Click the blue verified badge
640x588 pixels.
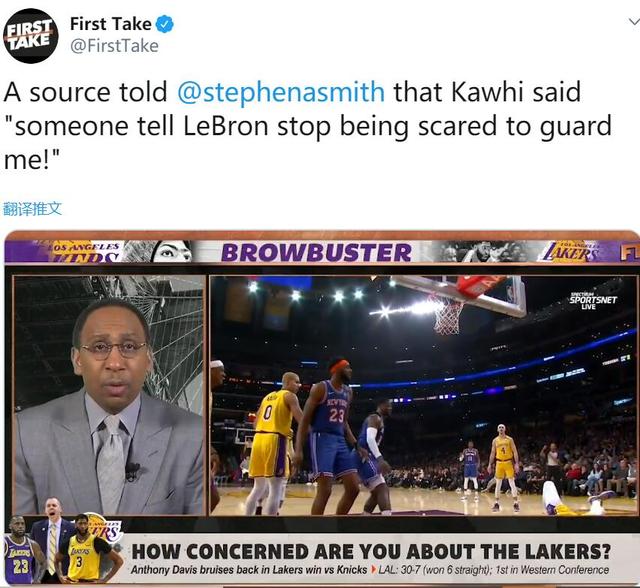(x=165, y=24)
